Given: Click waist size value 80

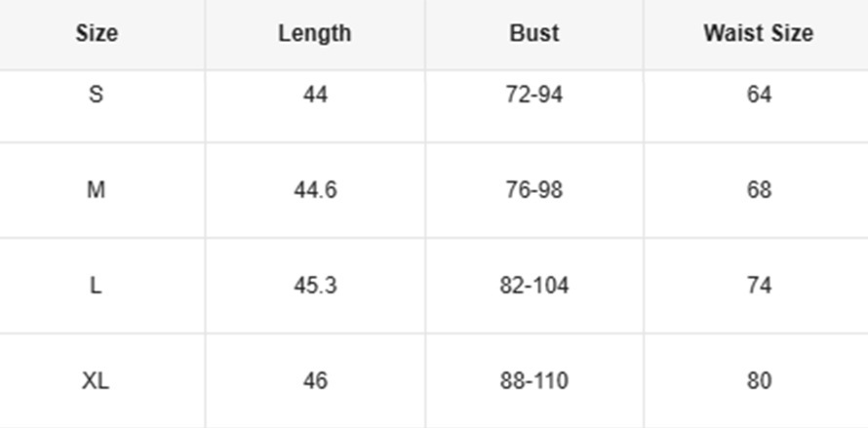Looking at the screenshot, I should [x=759, y=381].
